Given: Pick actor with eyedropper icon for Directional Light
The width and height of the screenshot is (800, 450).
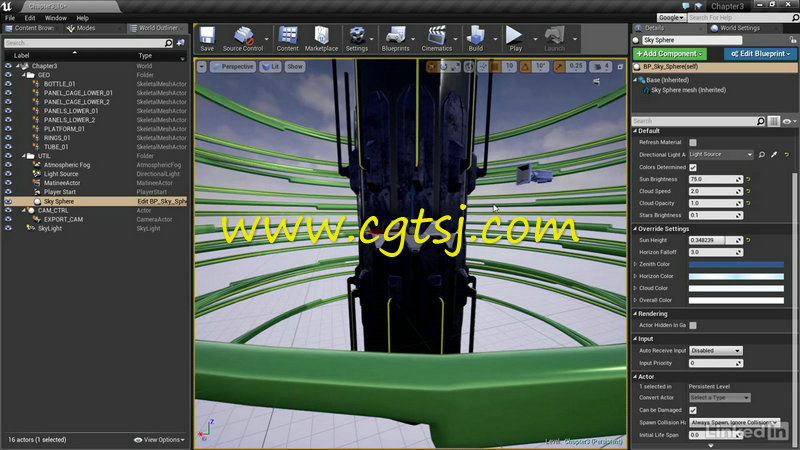Looking at the screenshot, I should (x=774, y=155).
